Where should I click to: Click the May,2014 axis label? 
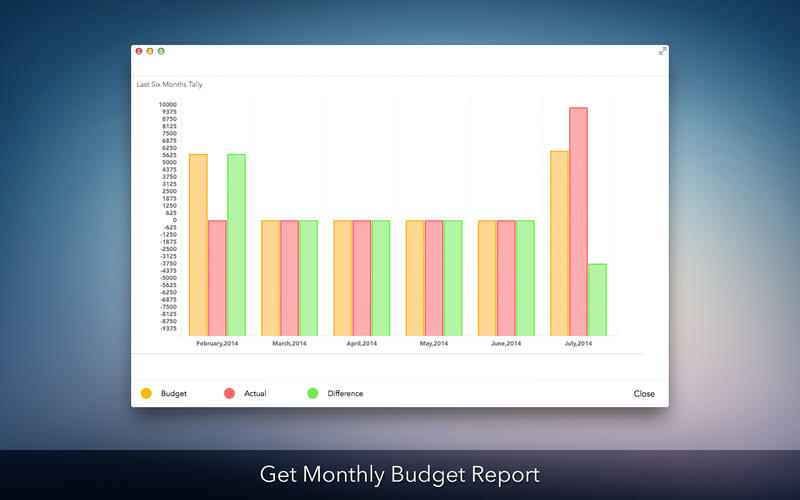tap(434, 343)
